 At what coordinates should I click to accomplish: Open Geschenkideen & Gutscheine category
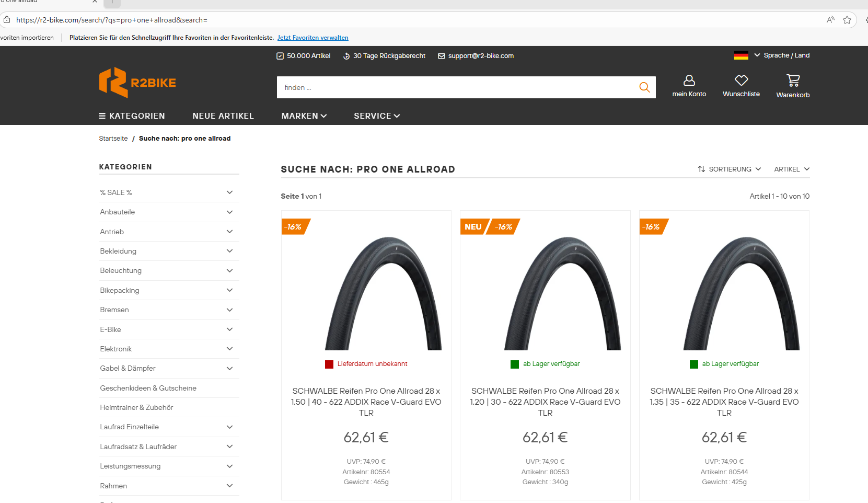(148, 388)
